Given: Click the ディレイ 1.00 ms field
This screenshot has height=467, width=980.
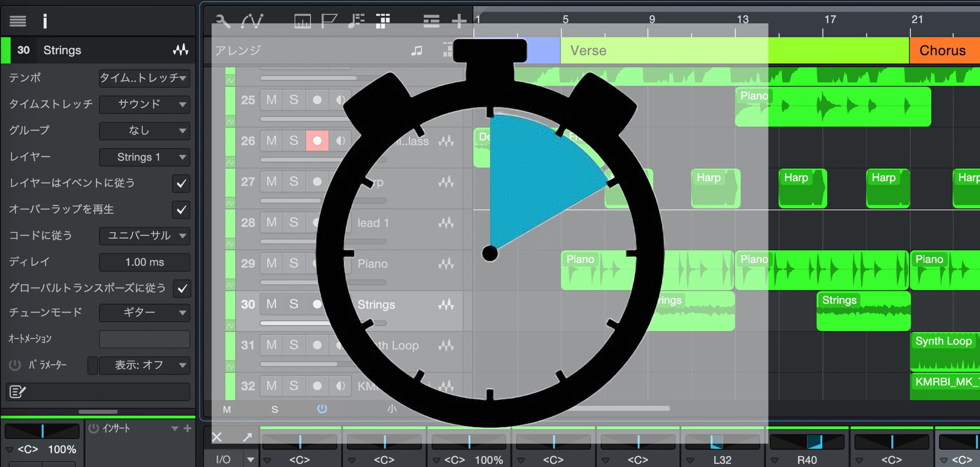Looking at the screenshot, I should (x=145, y=262).
